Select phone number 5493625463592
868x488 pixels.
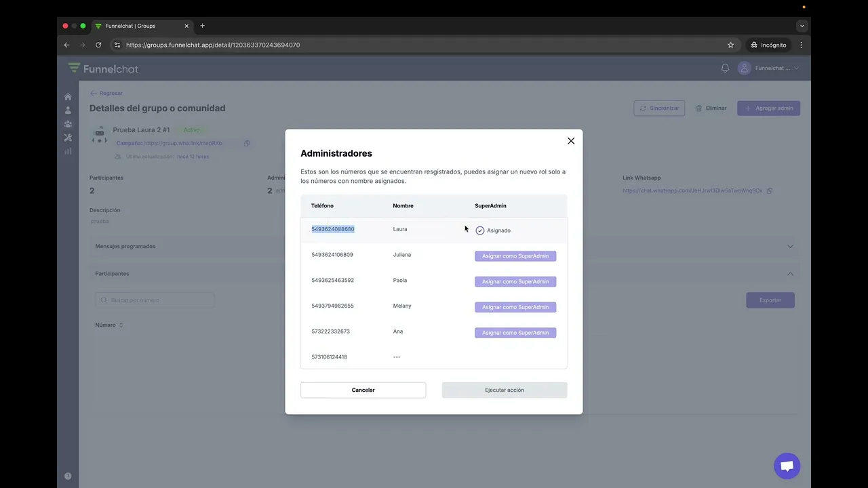pos(333,281)
